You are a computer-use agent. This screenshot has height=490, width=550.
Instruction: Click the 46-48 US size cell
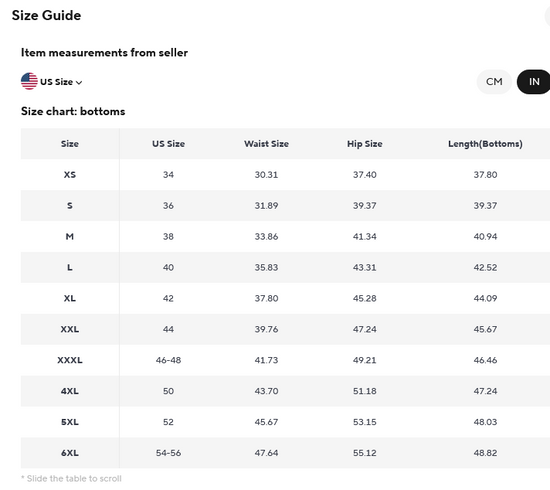pyautogui.click(x=168, y=360)
